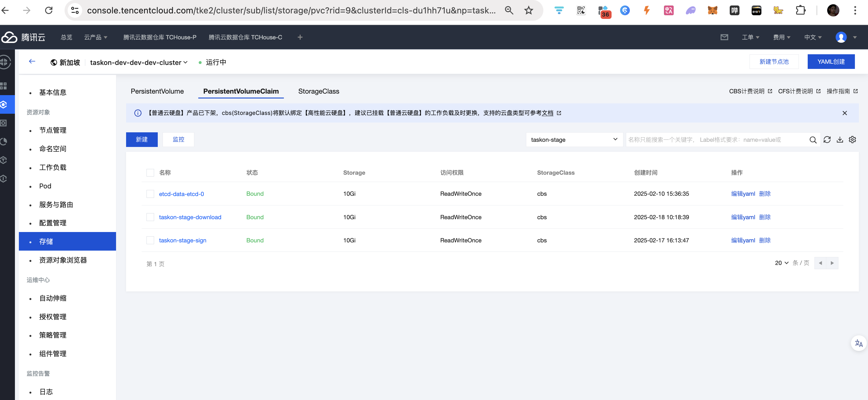The height and width of the screenshot is (400, 868).
Task: Expand the taskon-dev-dev-dev-cluster selector
Action: 139,62
